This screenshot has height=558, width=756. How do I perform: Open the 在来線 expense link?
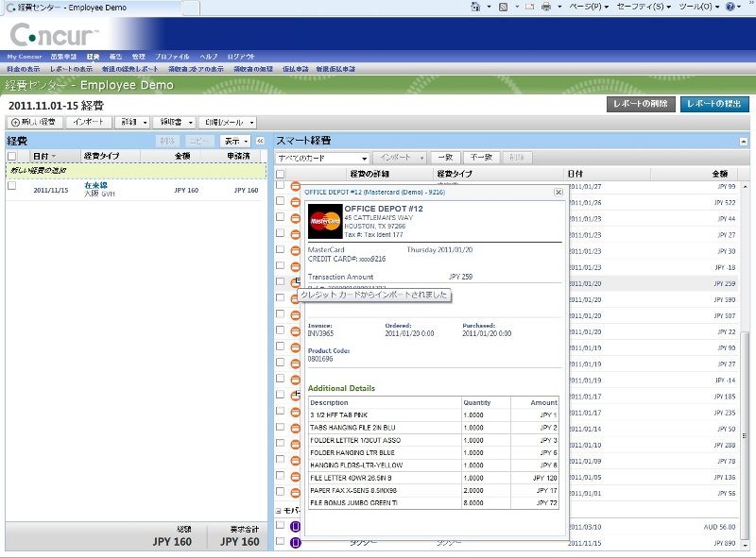95,185
